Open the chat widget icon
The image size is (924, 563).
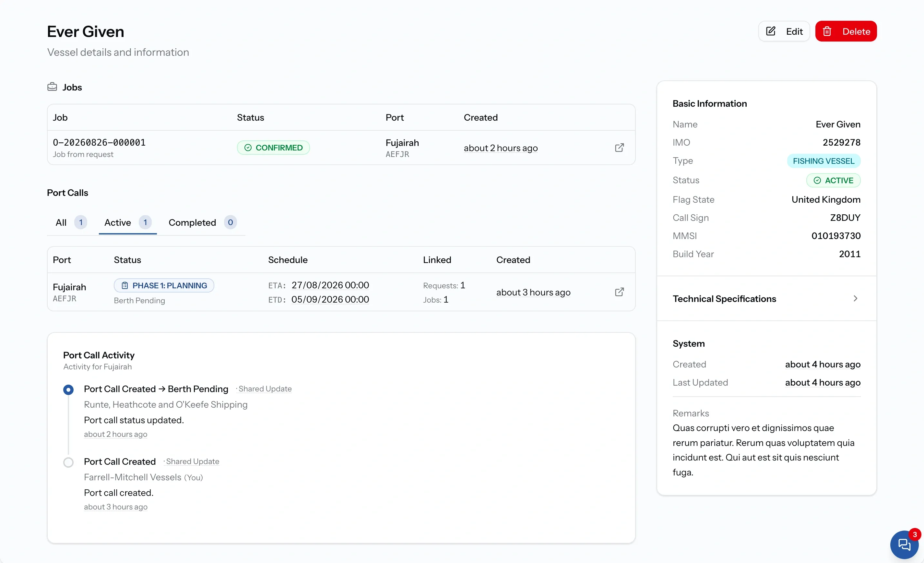904,544
